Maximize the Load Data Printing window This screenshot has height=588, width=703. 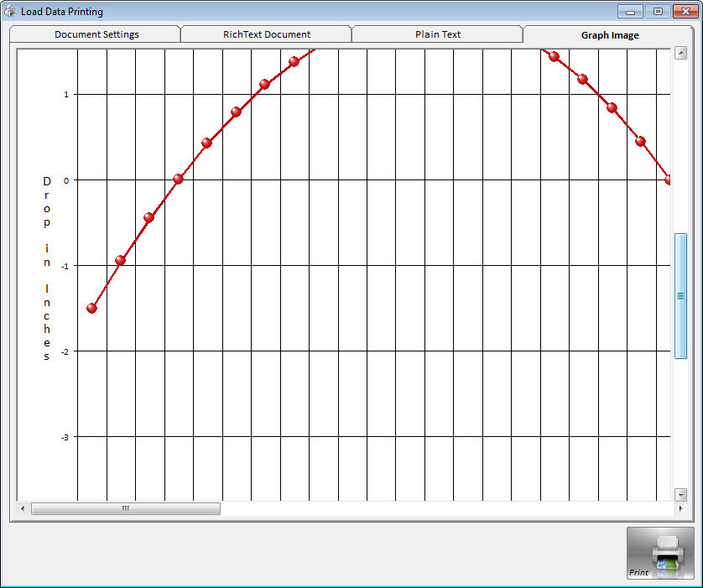click(658, 12)
